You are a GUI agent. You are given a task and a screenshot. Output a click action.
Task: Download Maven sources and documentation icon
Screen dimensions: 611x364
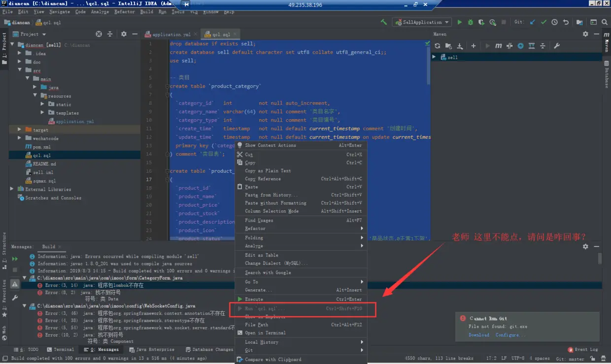coord(460,46)
